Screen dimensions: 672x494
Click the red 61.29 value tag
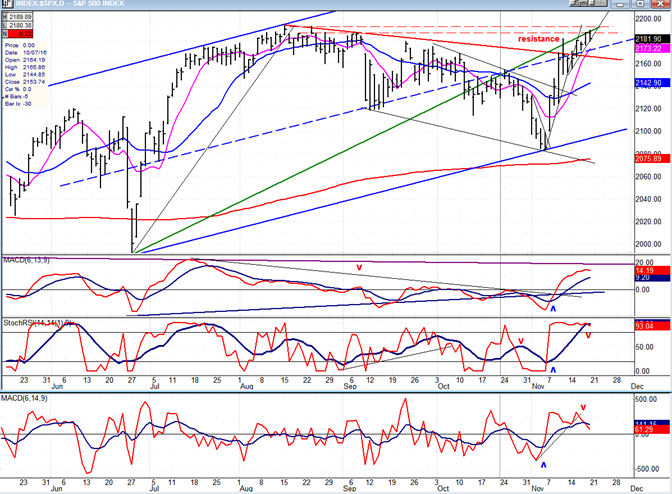click(652, 429)
